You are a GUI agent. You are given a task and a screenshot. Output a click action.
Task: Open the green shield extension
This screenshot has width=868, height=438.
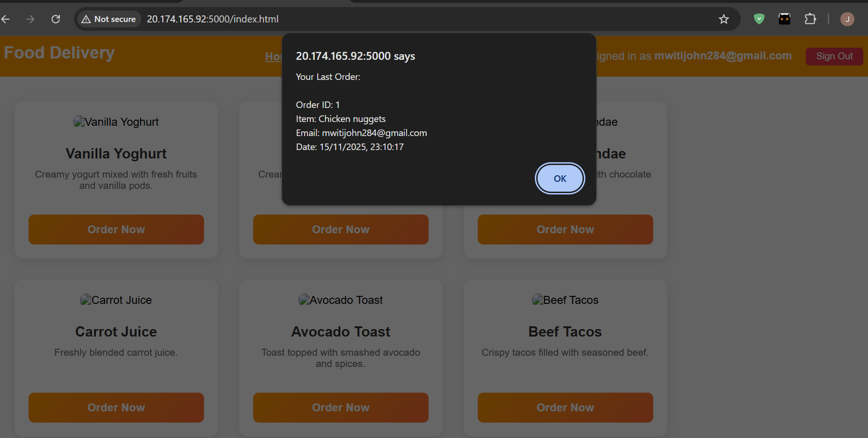pyautogui.click(x=759, y=19)
